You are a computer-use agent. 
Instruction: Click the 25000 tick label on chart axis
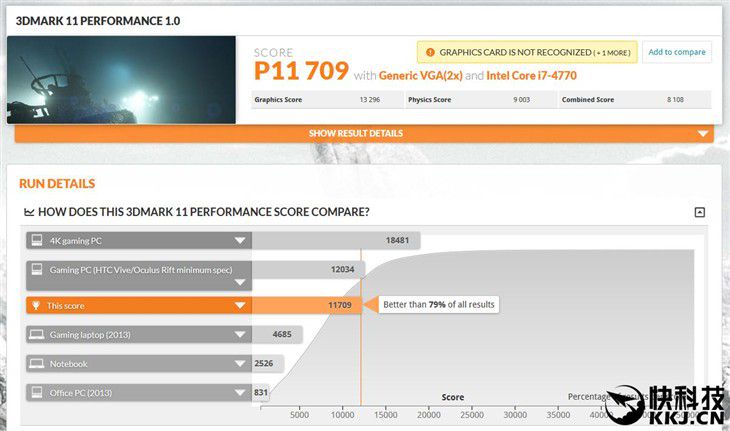[x=472, y=415]
